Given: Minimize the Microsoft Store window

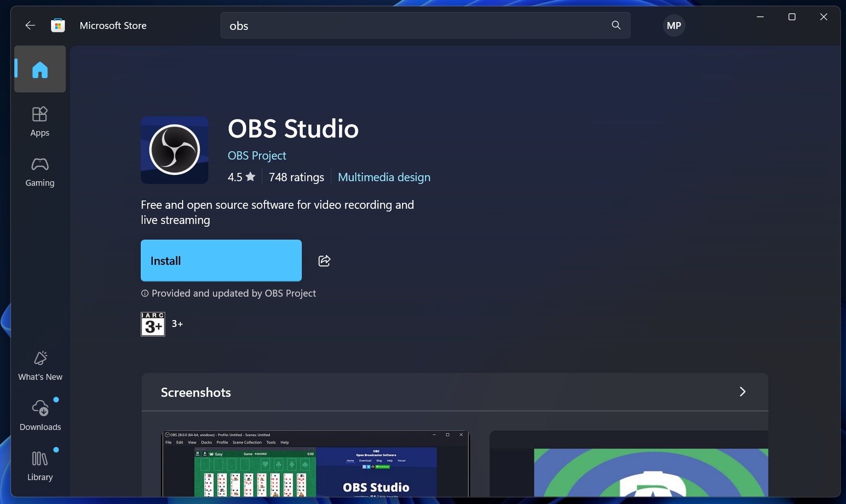Looking at the screenshot, I should pos(760,17).
